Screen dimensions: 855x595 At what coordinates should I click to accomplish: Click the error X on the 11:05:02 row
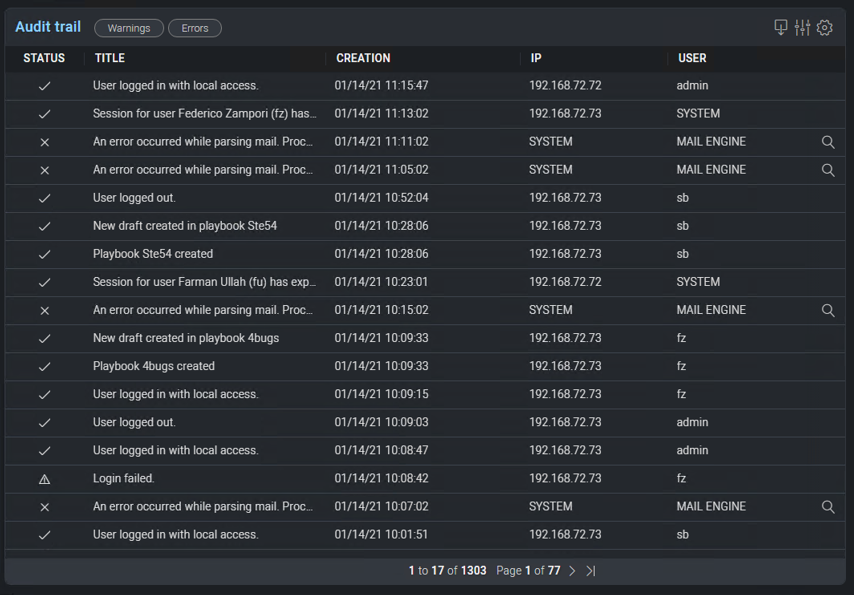44,170
